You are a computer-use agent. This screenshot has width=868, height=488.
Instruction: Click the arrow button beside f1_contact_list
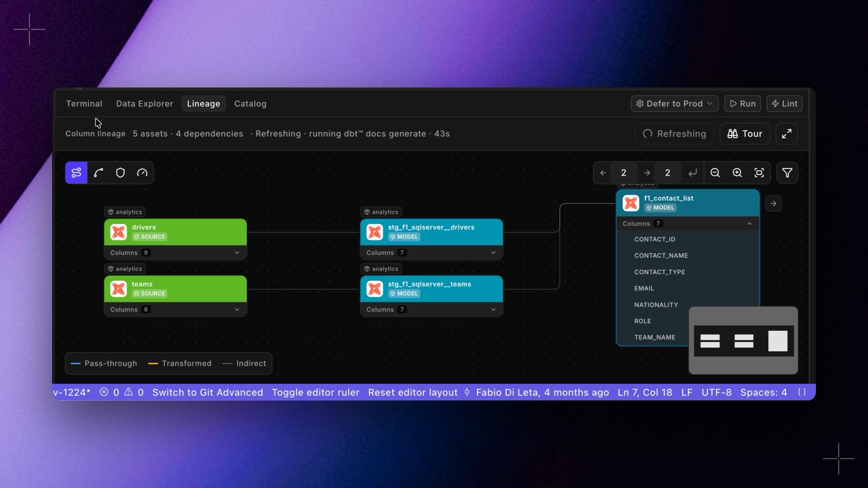pyautogui.click(x=774, y=204)
